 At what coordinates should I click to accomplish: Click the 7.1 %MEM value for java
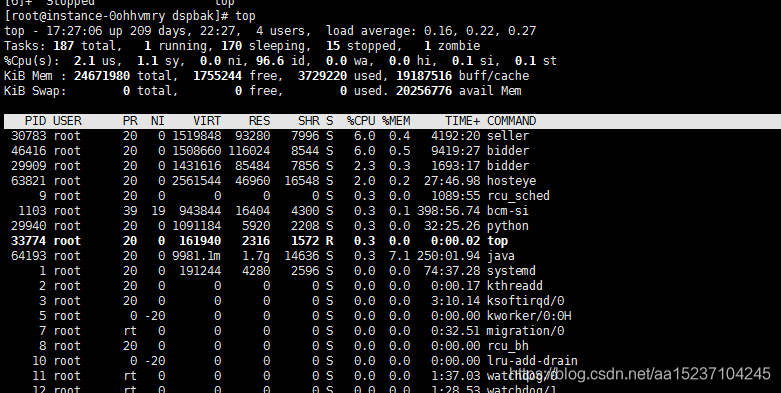[x=399, y=256]
